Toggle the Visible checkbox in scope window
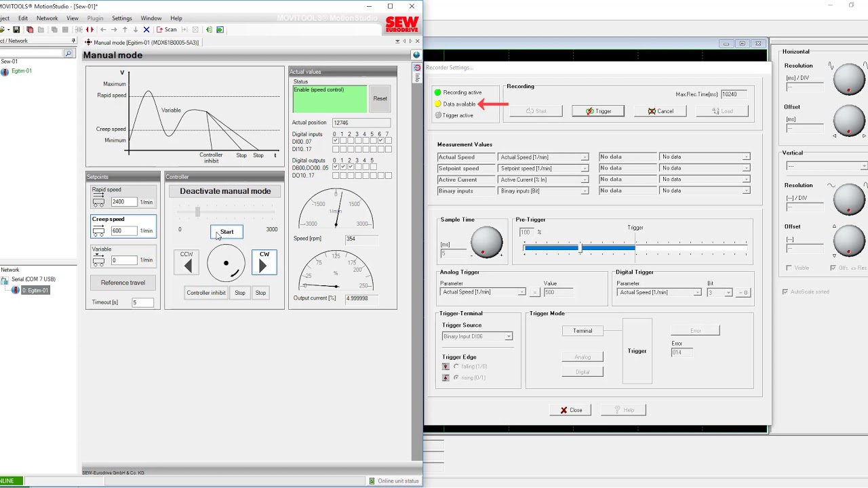The image size is (868, 488). [789, 268]
